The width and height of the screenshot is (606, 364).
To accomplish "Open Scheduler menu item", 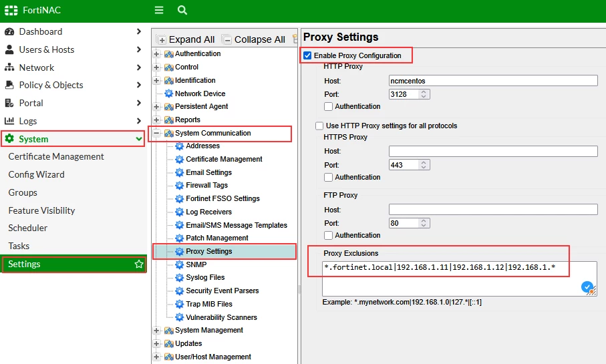I will point(28,228).
